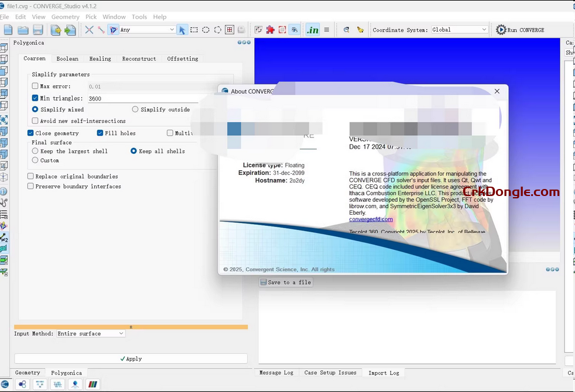Uncheck the Close geometry checkbox

tap(30, 133)
